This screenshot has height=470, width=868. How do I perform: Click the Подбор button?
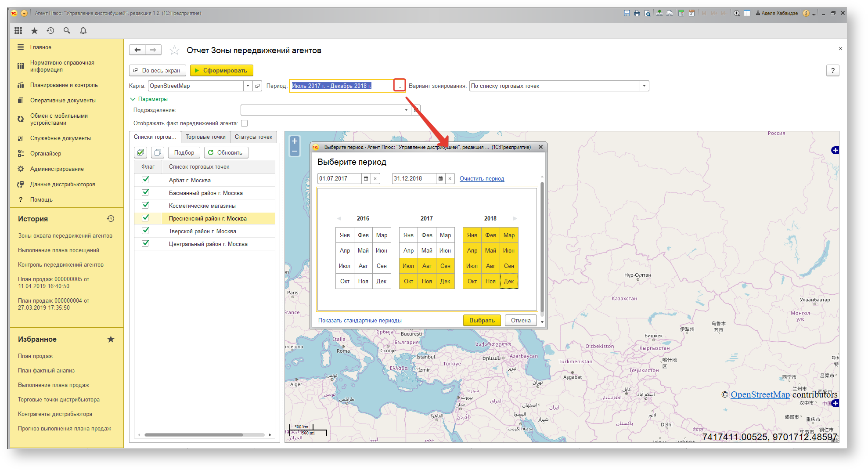184,152
